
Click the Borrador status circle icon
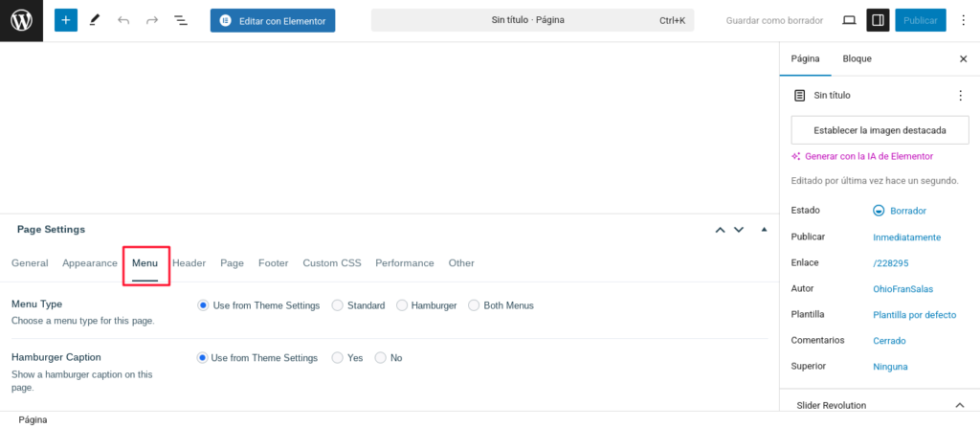coord(879,211)
